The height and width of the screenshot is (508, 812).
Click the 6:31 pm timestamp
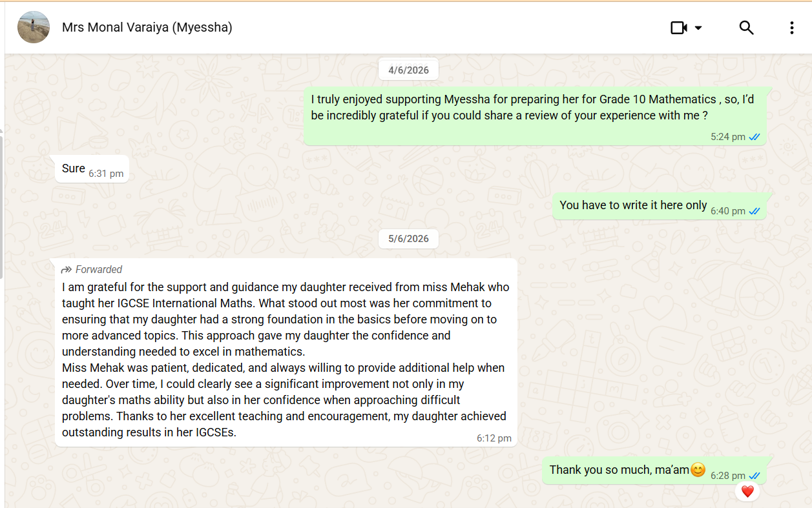pyautogui.click(x=106, y=174)
